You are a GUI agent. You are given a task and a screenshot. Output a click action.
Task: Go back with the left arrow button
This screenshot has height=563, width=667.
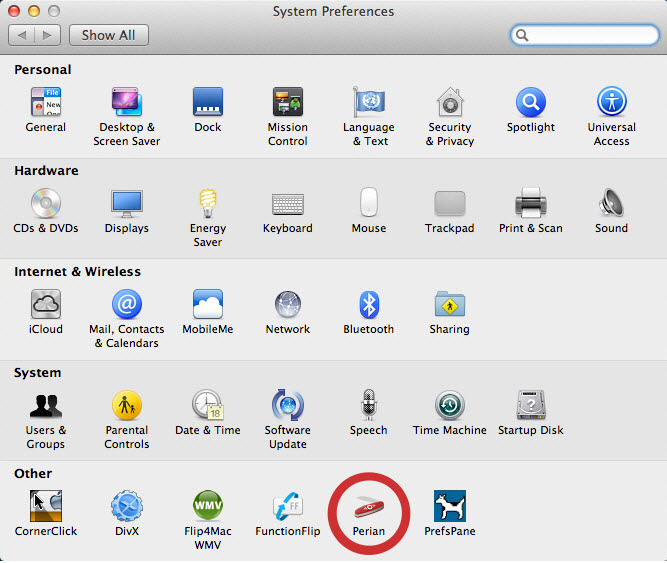[21, 35]
